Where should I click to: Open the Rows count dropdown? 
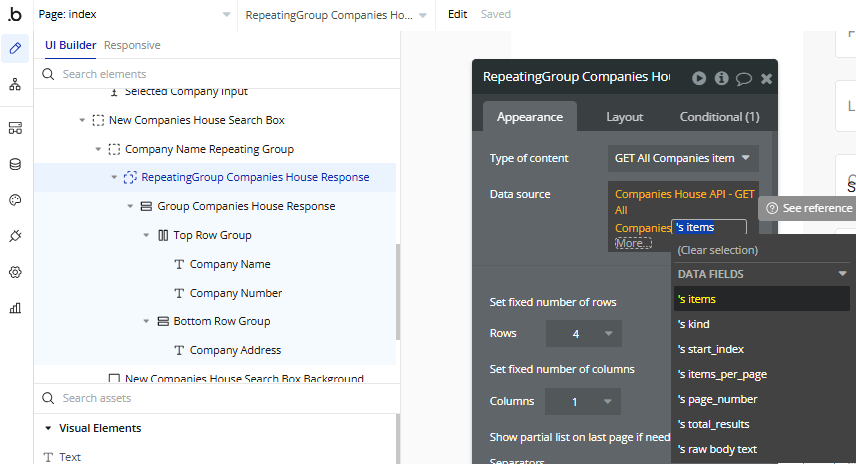pos(584,333)
